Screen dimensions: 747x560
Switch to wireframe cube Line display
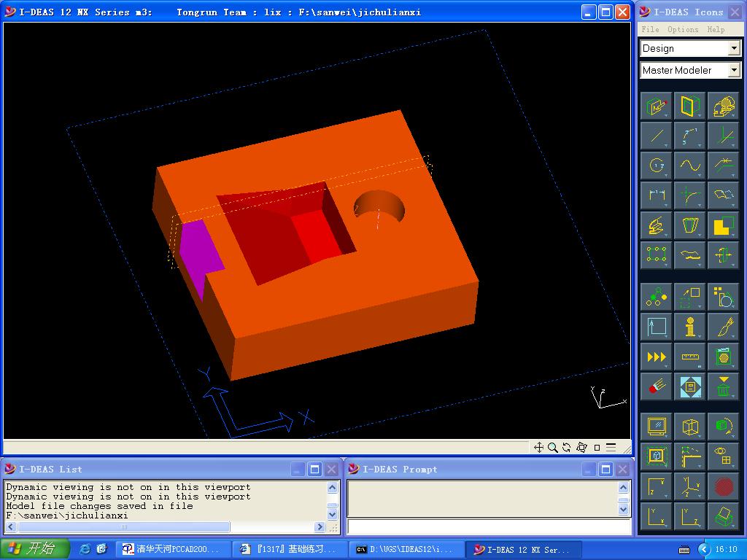tap(690, 426)
